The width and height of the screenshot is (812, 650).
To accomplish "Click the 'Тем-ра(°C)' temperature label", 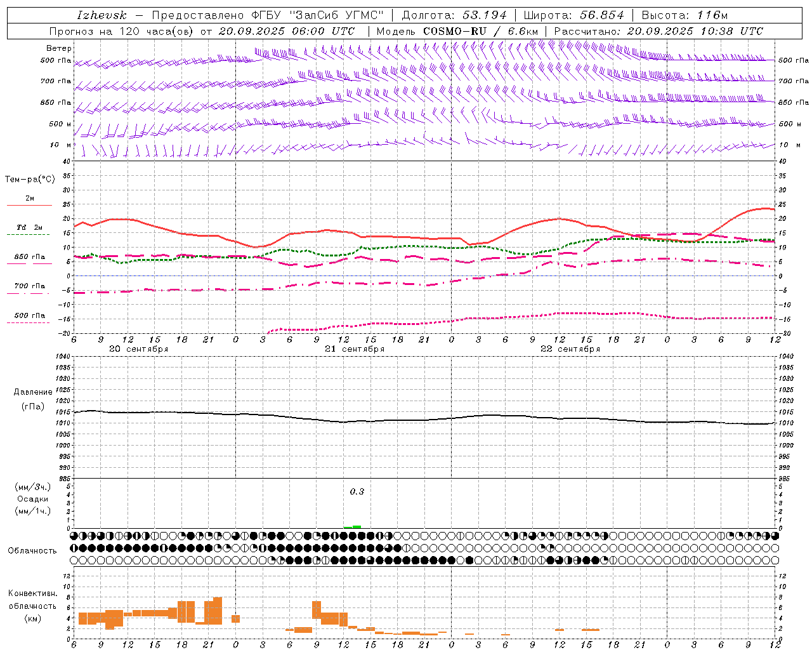I will coord(30,180).
